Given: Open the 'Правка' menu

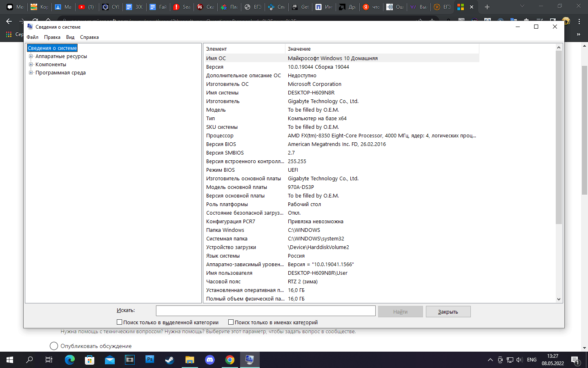Looking at the screenshot, I should pyautogui.click(x=52, y=37).
